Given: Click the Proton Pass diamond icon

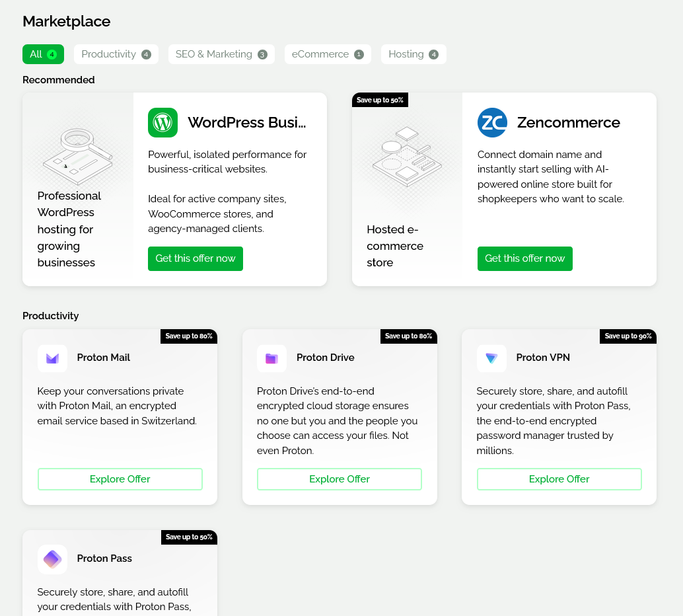Looking at the screenshot, I should click(52, 559).
